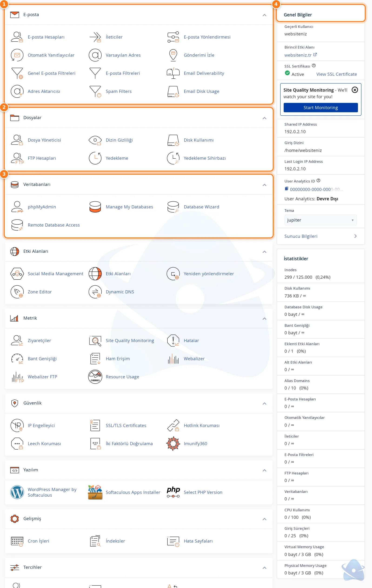This screenshot has height=588, width=372.
Task: Launch WordPress Manager by Softaculous icon
Action: pyautogui.click(x=17, y=492)
